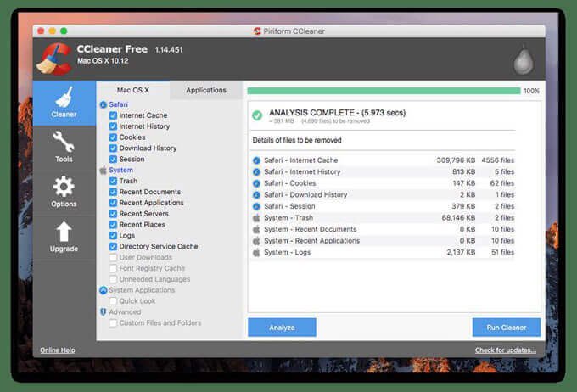The height and width of the screenshot is (392, 577).
Task: Click Apple icon next to System - Trash result
Action: point(256,218)
